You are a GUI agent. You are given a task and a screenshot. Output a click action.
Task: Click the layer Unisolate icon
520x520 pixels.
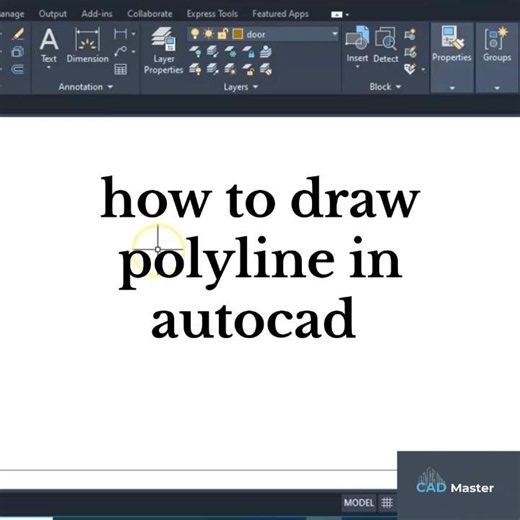pyautogui.click(x=213, y=69)
